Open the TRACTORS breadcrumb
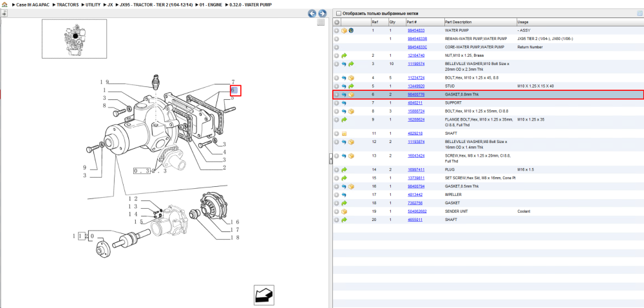Image resolution: width=644 pixels, height=308 pixels. [x=68, y=5]
